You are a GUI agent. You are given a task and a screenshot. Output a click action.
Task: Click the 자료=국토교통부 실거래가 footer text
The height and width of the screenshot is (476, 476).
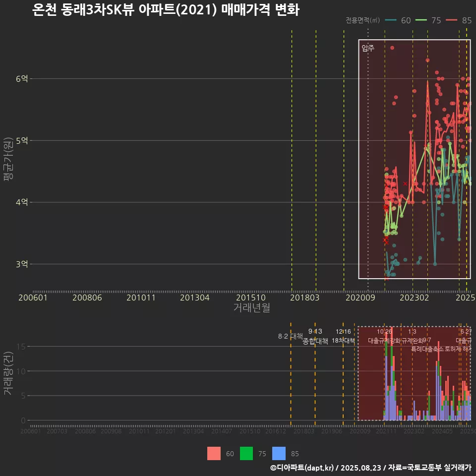(x=429, y=468)
